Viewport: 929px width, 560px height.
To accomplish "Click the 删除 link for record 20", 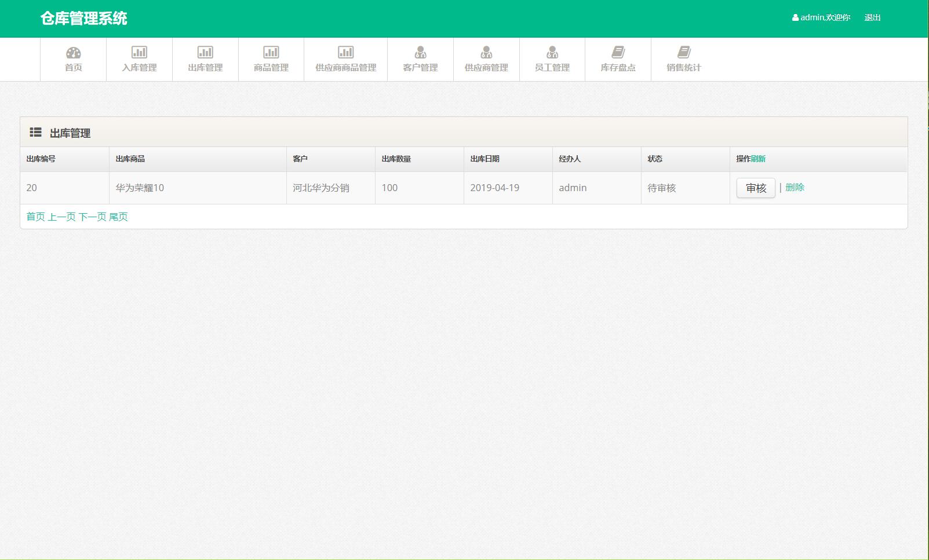I will [795, 188].
